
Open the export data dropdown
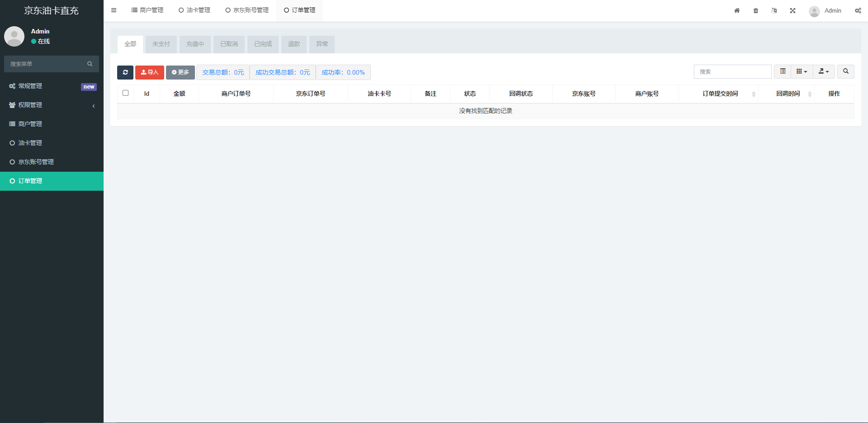coord(823,71)
